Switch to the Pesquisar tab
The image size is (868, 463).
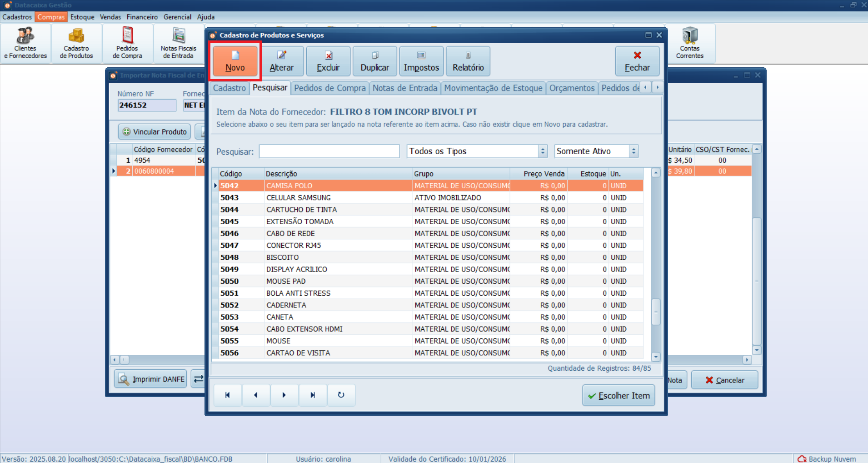pyautogui.click(x=270, y=88)
